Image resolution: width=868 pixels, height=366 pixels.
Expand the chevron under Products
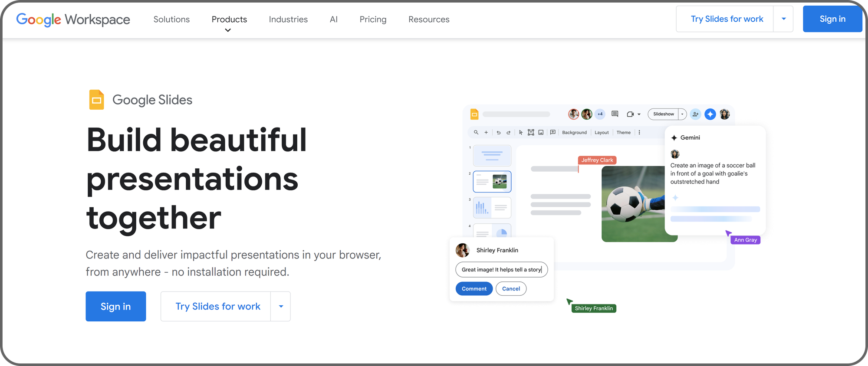[228, 30]
